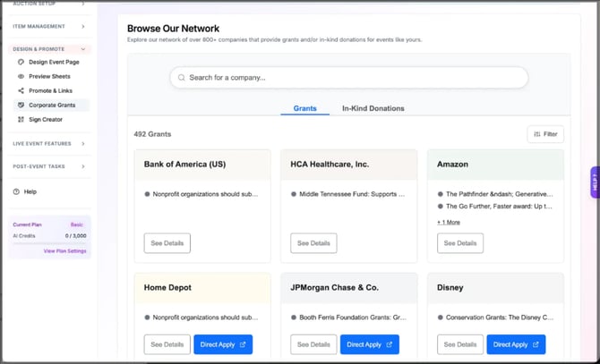Click the Design Event Page brush icon

tap(21, 63)
